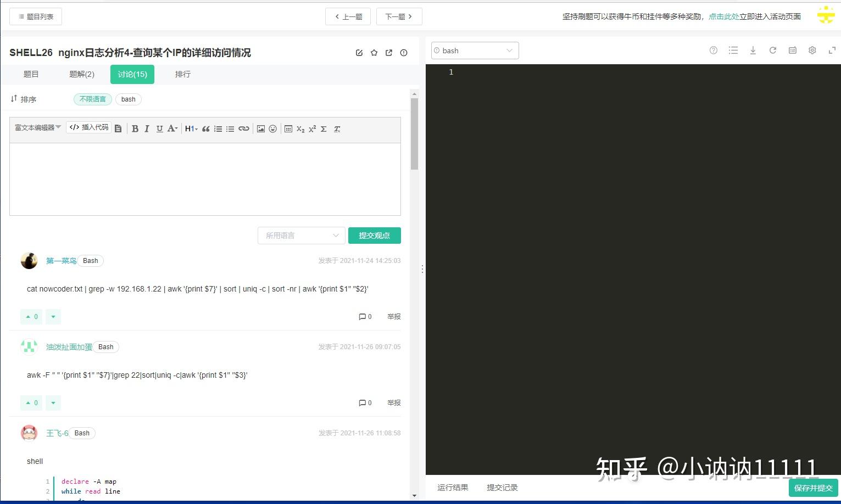The image size is (841, 504).
Task: Download the code from the editor panel
Action: (753, 50)
